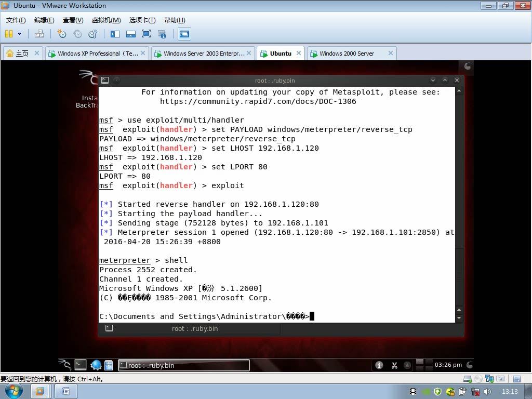
Task: Take a snapshot using the clock-star icon
Action: [61, 34]
